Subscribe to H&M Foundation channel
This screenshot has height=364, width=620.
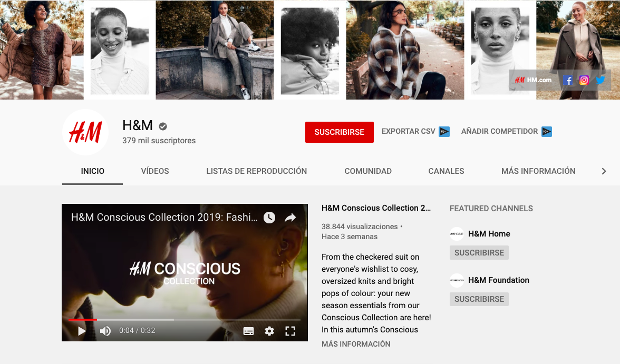[x=479, y=299]
